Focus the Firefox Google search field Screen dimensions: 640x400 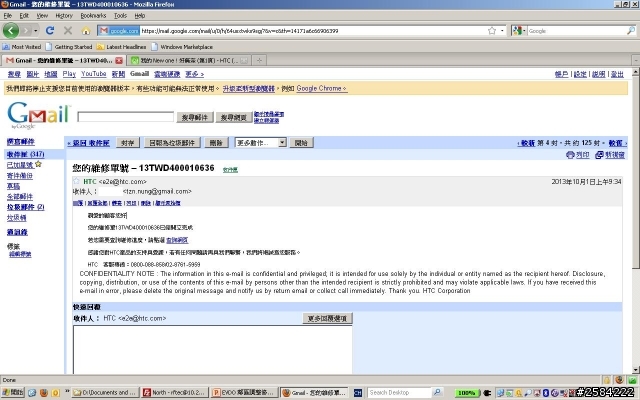click(576, 31)
